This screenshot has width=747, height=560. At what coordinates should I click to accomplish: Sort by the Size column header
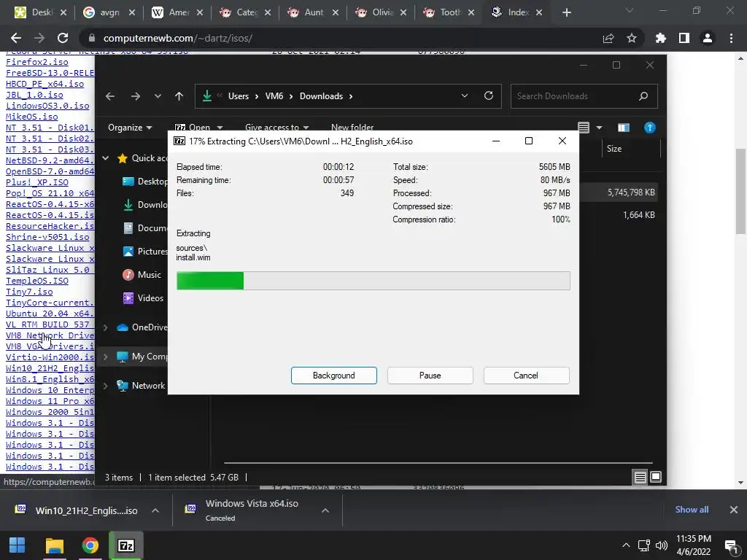[614, 149]
